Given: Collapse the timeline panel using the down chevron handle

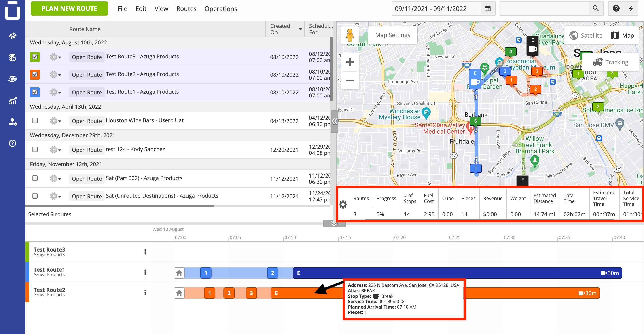Looking at the screenshot, I should (334, 224).
